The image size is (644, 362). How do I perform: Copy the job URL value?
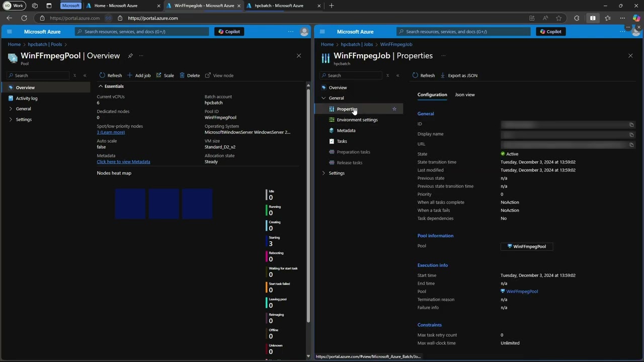(631, 144)
